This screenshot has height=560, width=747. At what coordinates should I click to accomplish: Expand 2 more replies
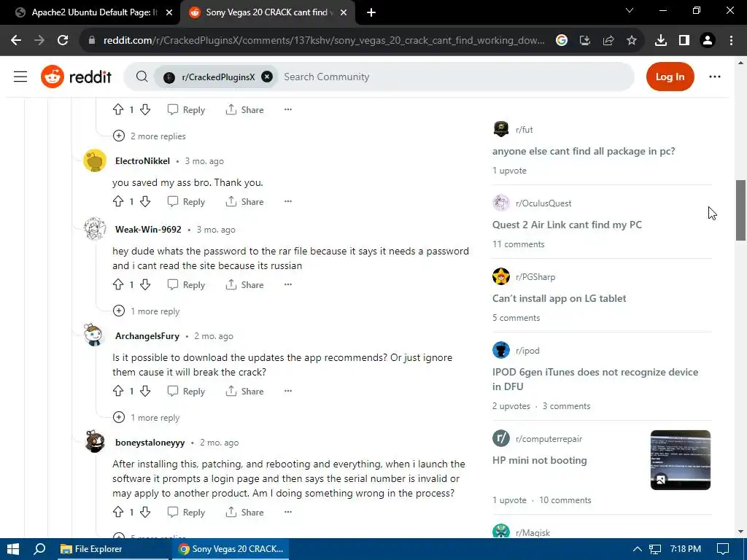click(x=149, y=136)
